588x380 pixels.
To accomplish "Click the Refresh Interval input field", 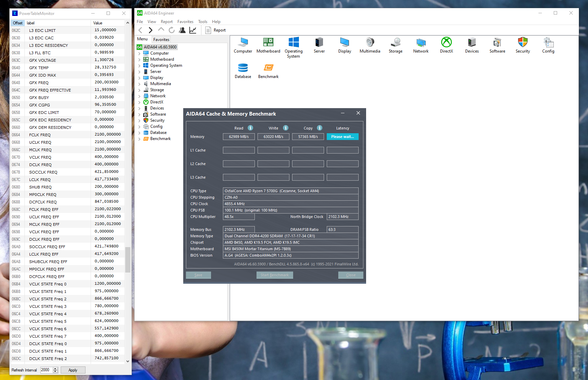I will click(x=46, y=370).
